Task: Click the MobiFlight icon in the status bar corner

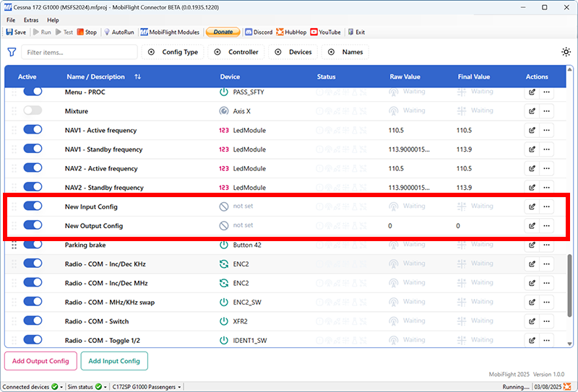Action: click(x=568, y=387)
